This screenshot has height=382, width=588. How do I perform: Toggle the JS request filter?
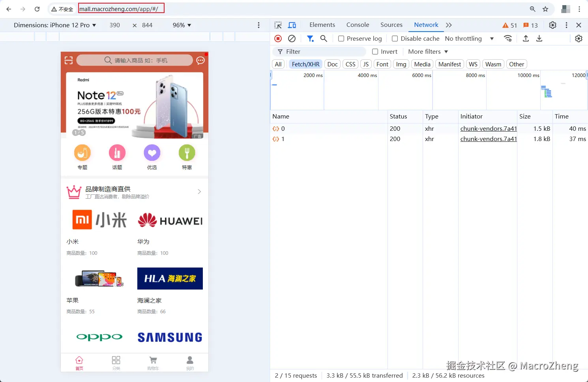(366, 64)
